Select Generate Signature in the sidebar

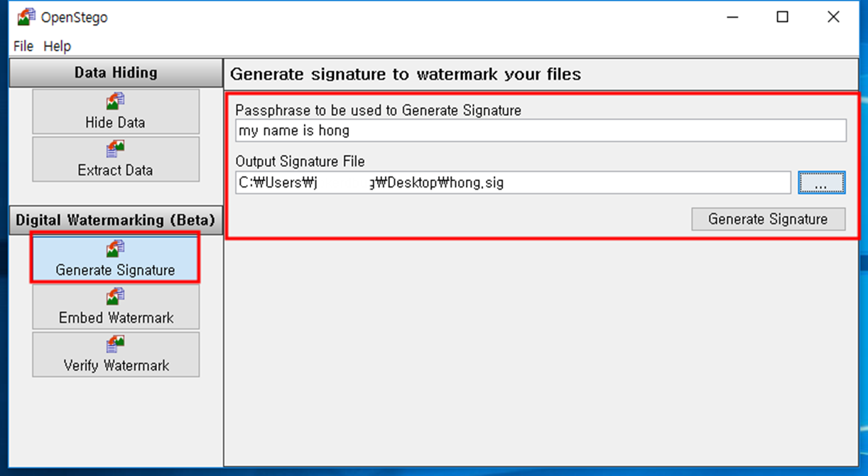pos(116,259)
